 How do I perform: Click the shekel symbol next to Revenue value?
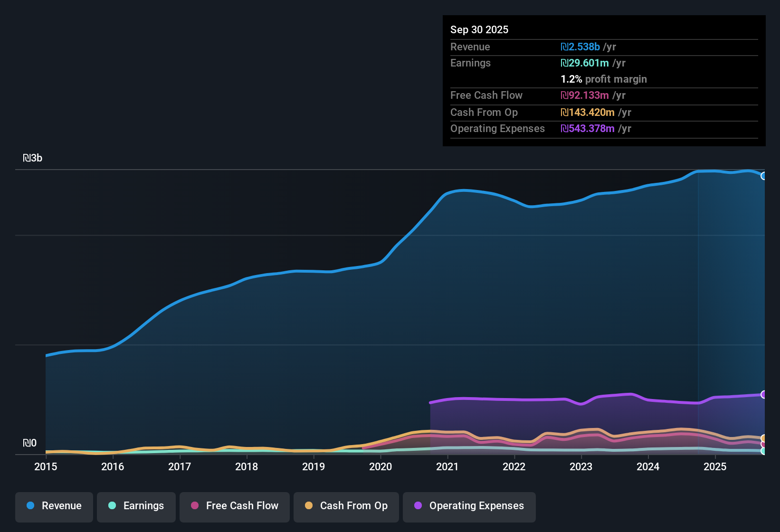564,47
